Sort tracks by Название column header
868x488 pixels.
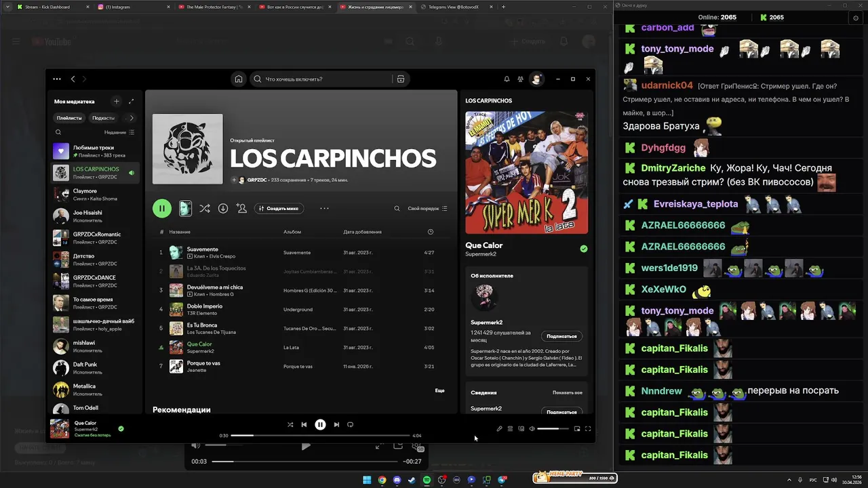pos(180,232)
